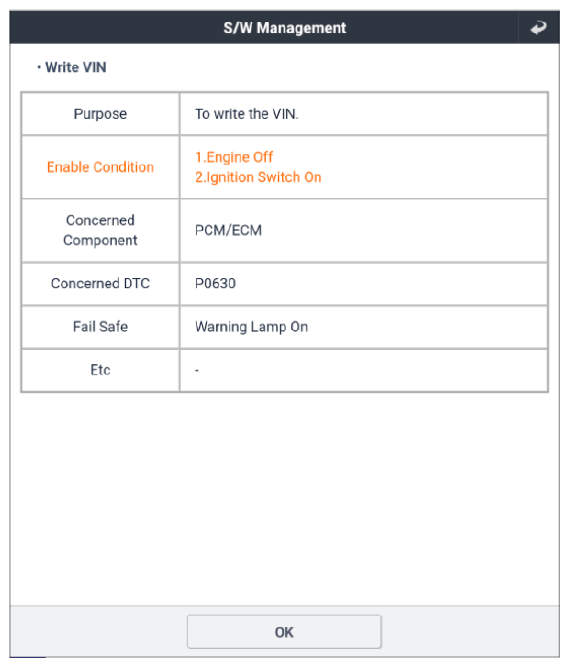The width and height of the screenshot is (569, 667).
Task: Click the P0630 DTC code
Action: pyautogui.click(x=215, y=283)
